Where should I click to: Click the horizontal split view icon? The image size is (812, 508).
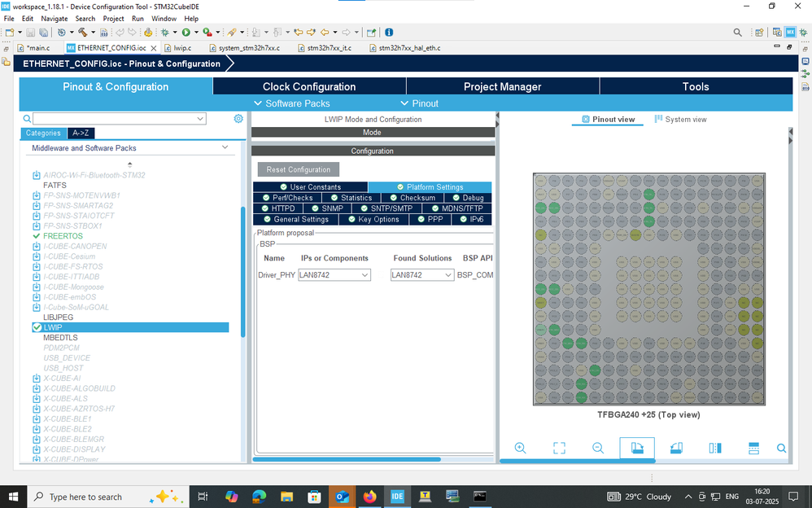tap(754, 448)
